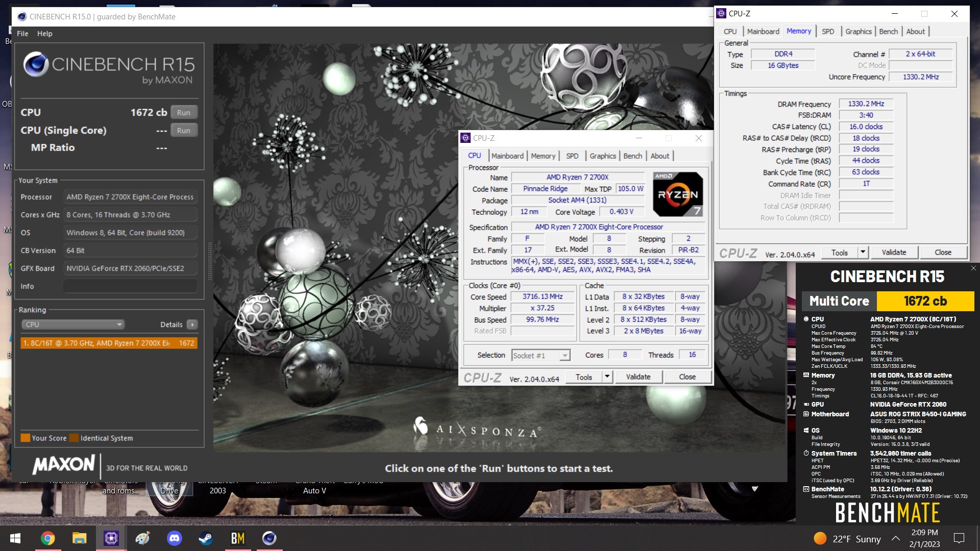980x551 pixels.
Task: Expand Tools dropdown arrow in Memory CPU-Z window
Action: [863, 253]
